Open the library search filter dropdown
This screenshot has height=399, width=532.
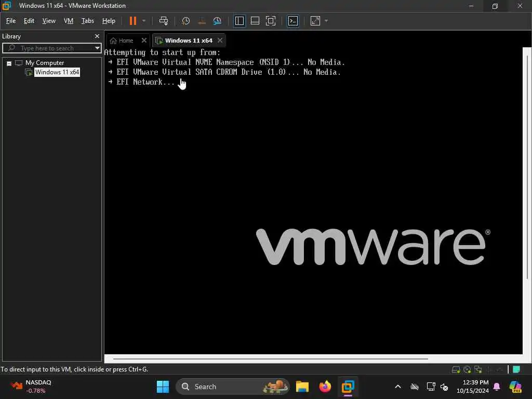pos(97,48)
